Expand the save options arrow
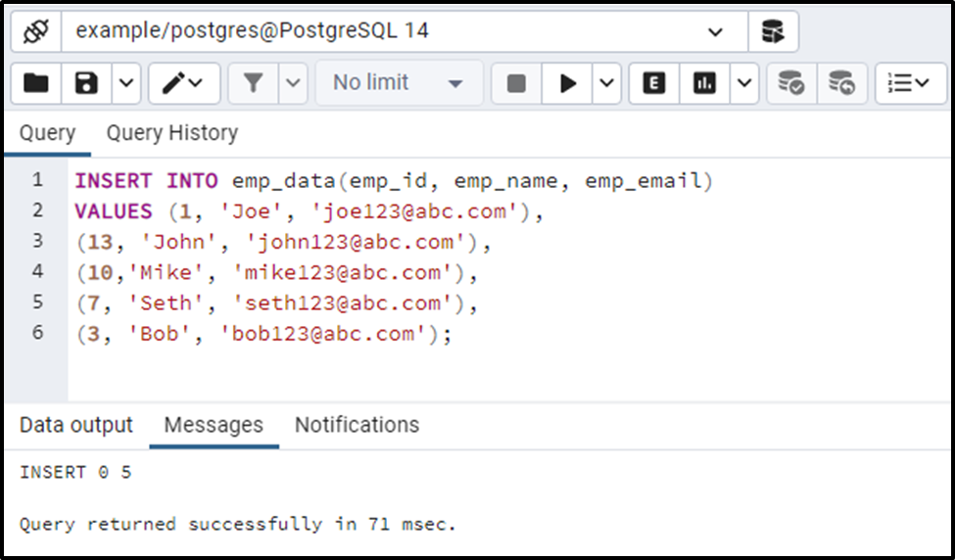The height and width of the screenshot is (560, 955). click(126, 83)
